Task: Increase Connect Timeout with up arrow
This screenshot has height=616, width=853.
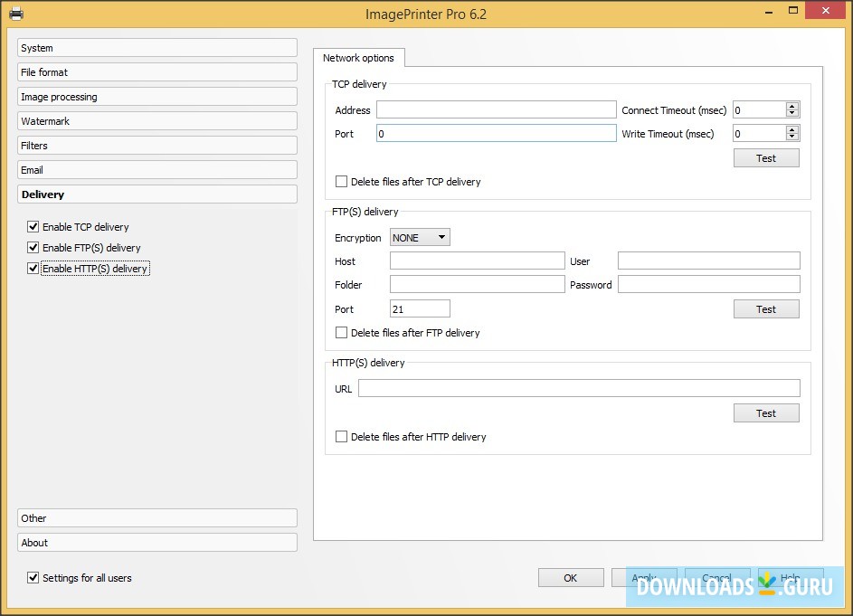Action: point(792,107)
